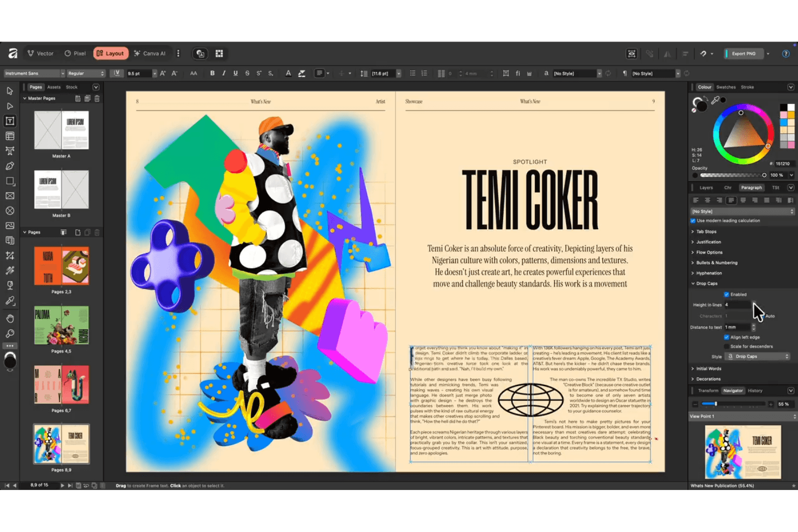Delete master page via trash icon

(97, 99)
